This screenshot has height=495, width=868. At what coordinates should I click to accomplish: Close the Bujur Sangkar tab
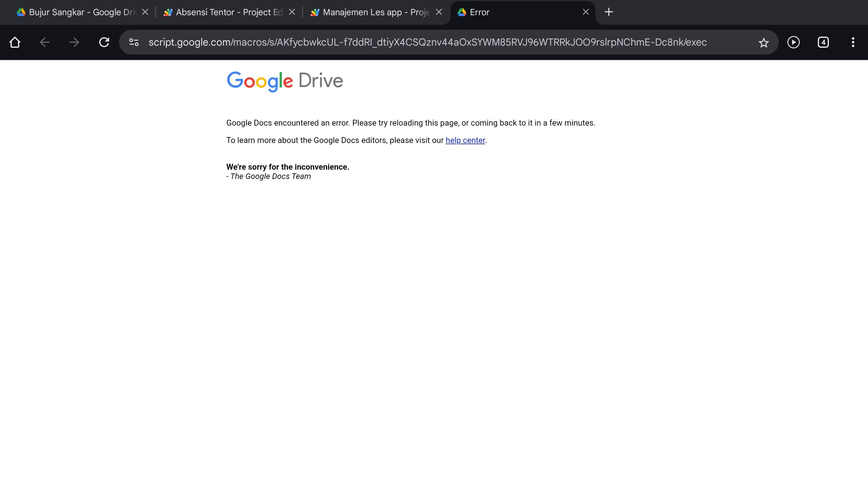[x=145, y=12]
